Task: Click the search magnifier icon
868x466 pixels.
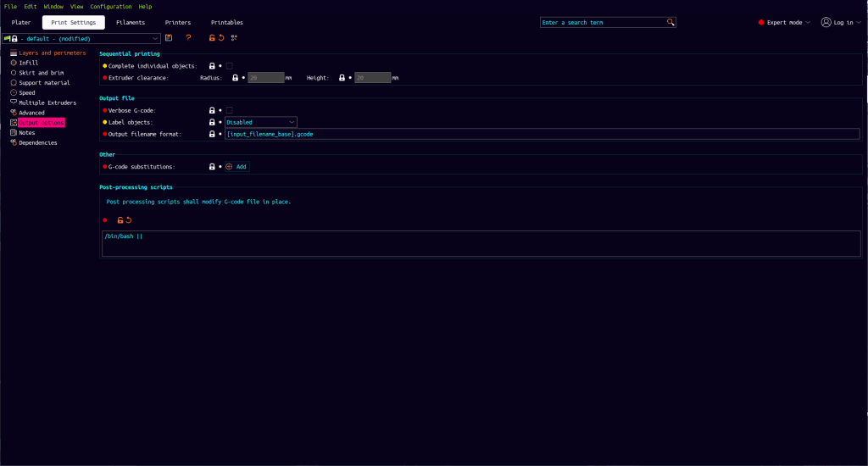Action: point(670,22)
